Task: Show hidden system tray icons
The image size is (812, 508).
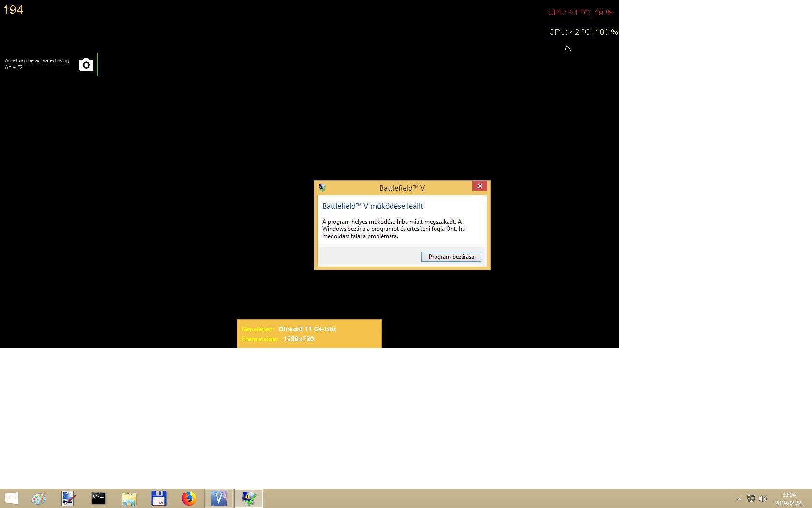Action: (x=739, y=499)
